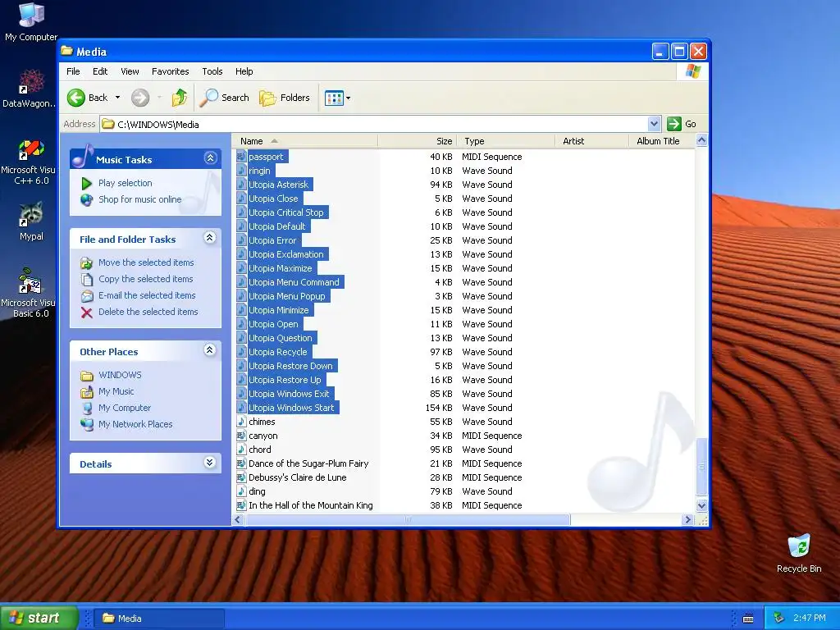Open the Help menu
This screenshot has height=630, width=840.
pyautogui.click(x=244, y=71)
